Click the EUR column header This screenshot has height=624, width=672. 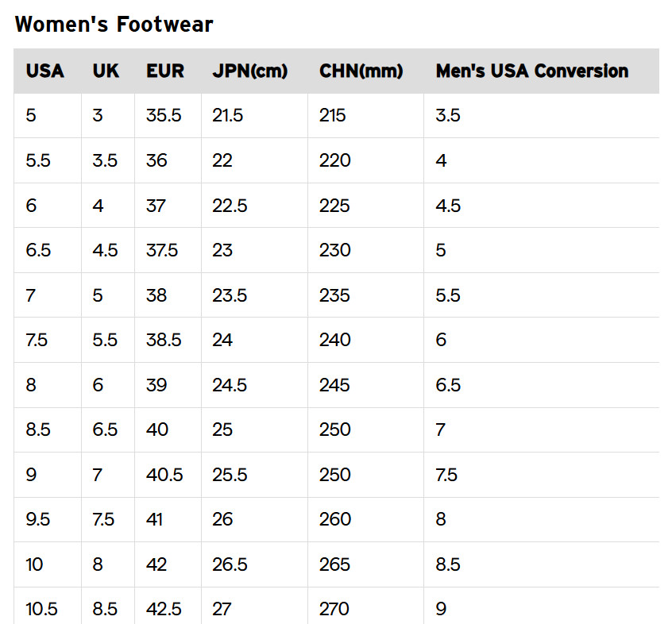click(x=165, y=71)
